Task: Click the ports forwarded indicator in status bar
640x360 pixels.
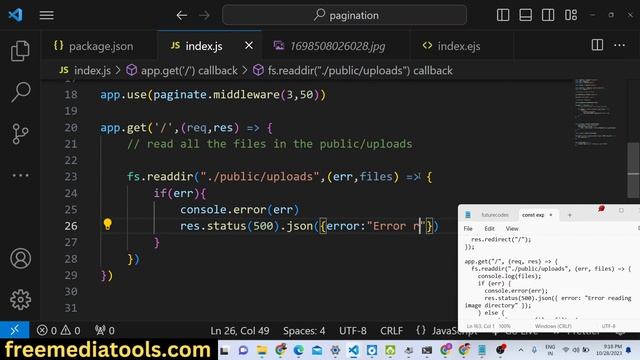Action: tap(104, 330)
